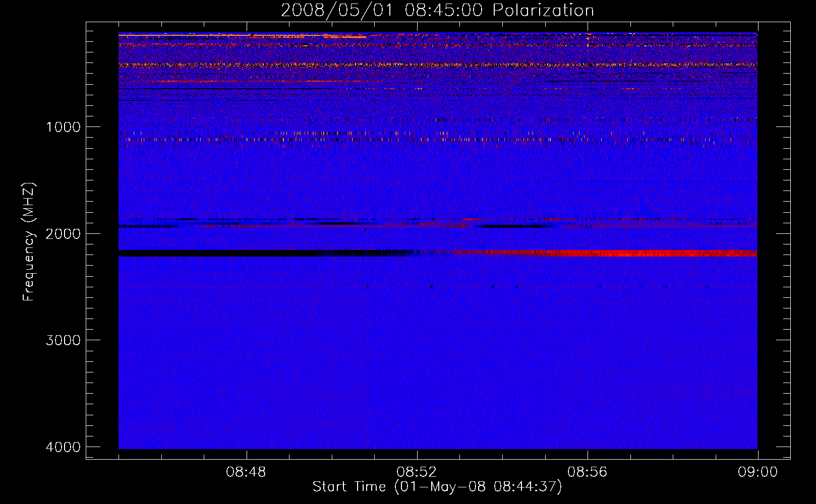Click the 08:48 time tick label
The width and height of the screenshot is (816, 504).
[246, 472]
